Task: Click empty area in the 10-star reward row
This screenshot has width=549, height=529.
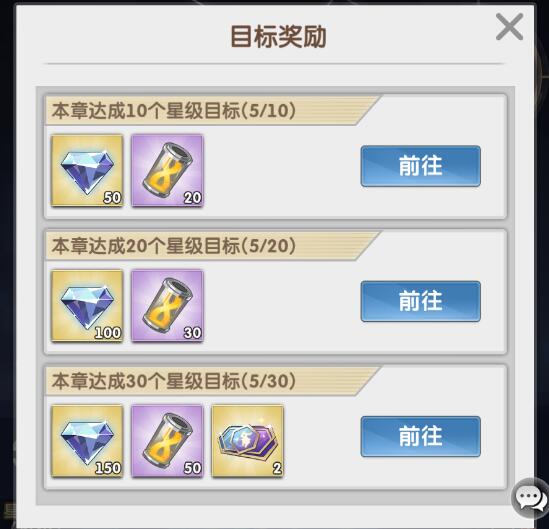Action: point(282,170)
